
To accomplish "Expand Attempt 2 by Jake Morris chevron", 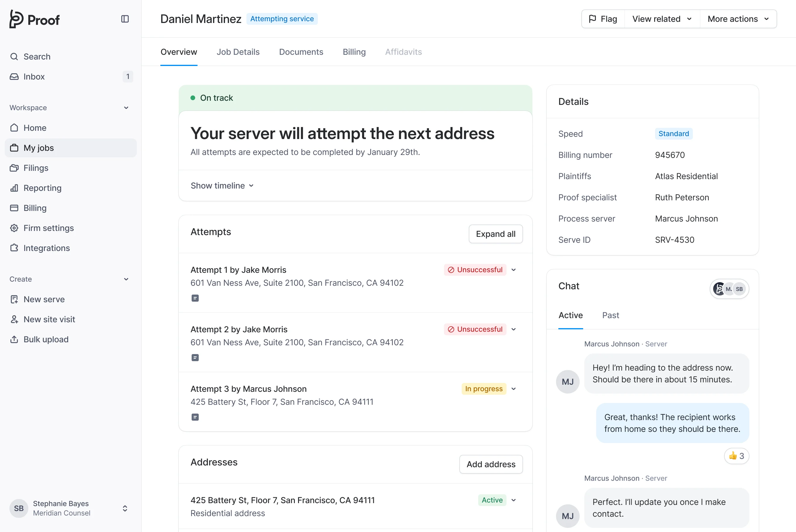I will (514, 329).
